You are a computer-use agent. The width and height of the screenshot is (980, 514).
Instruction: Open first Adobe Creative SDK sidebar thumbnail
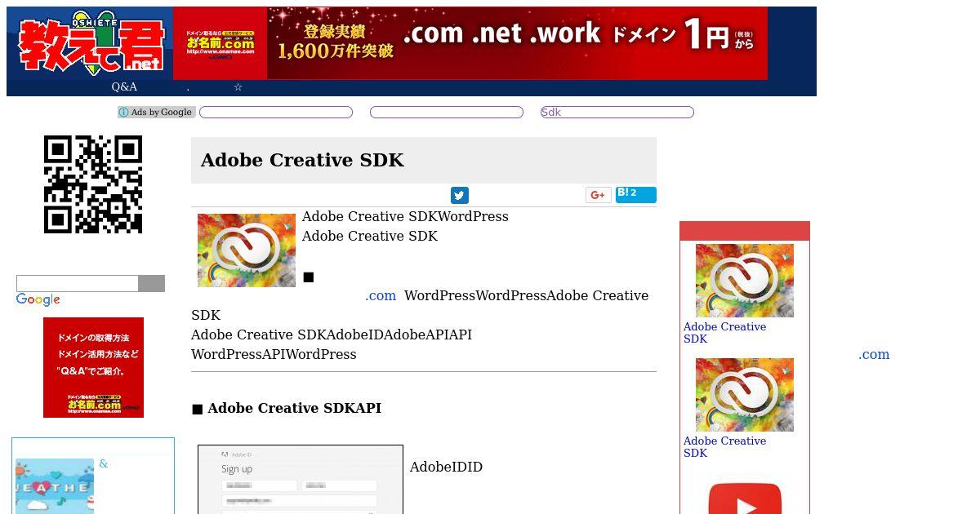[745, 281]
